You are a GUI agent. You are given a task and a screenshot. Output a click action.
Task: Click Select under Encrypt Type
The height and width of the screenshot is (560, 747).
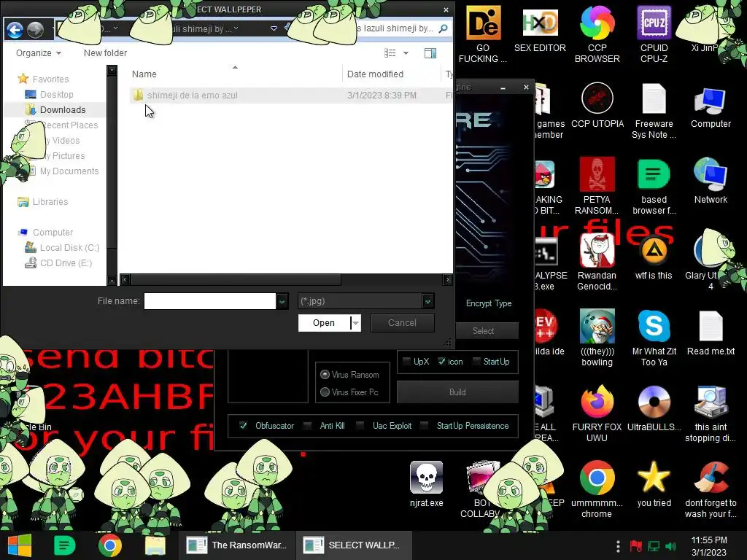point(483,330)
